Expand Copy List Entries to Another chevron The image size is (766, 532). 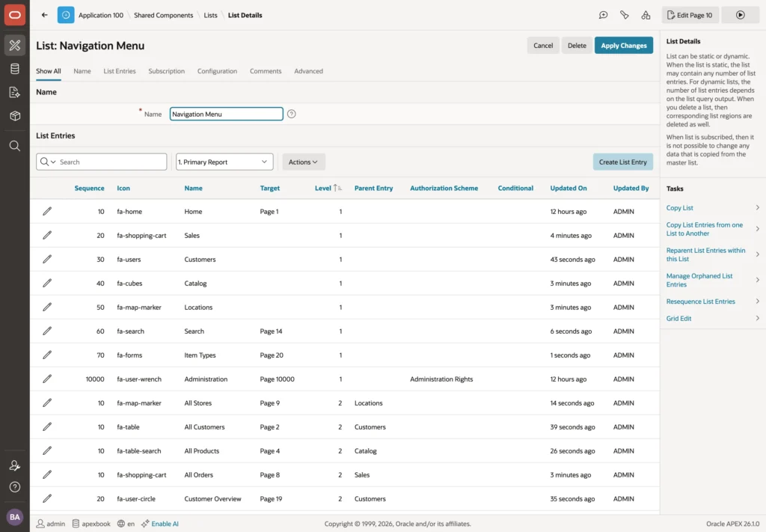point(757,229)
